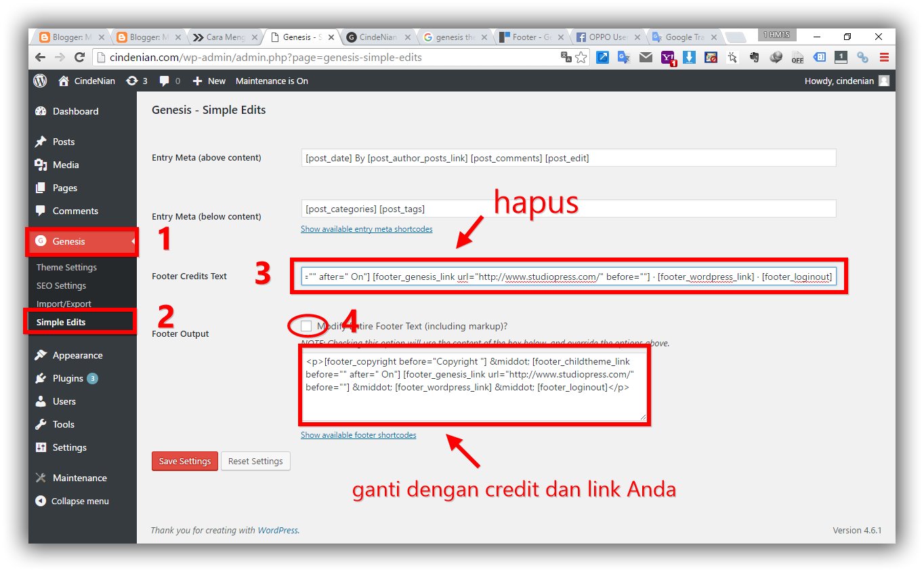Click the OFF extension icon
924x572 pixels.
(797, 58)
